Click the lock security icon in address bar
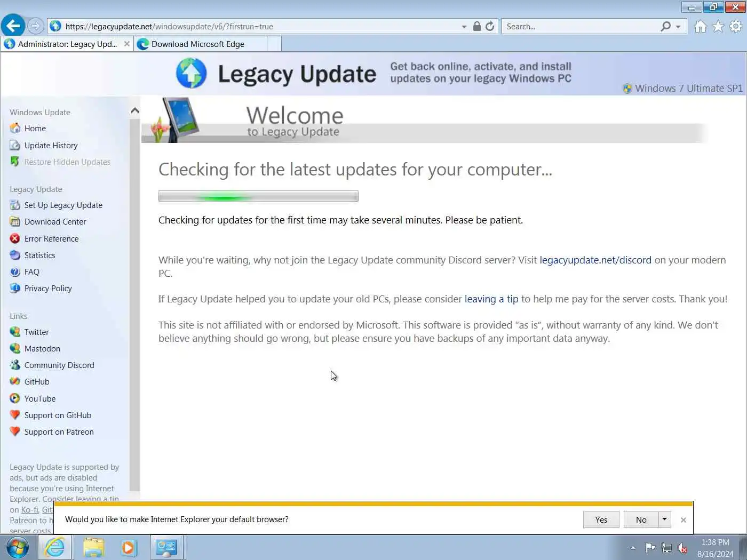The height and width of the screenshot is (560, 747). coord(477,26)
